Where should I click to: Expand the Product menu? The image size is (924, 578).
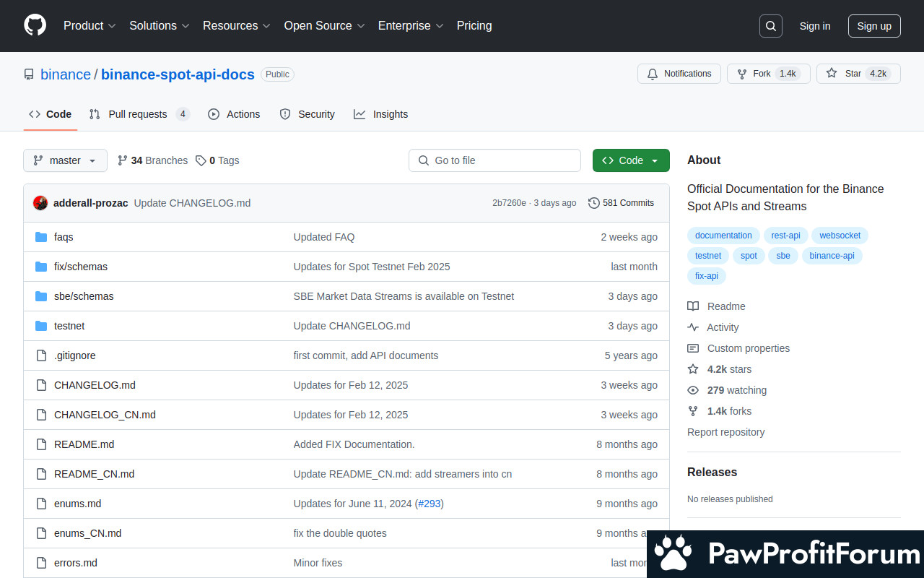tap(90, 25)
